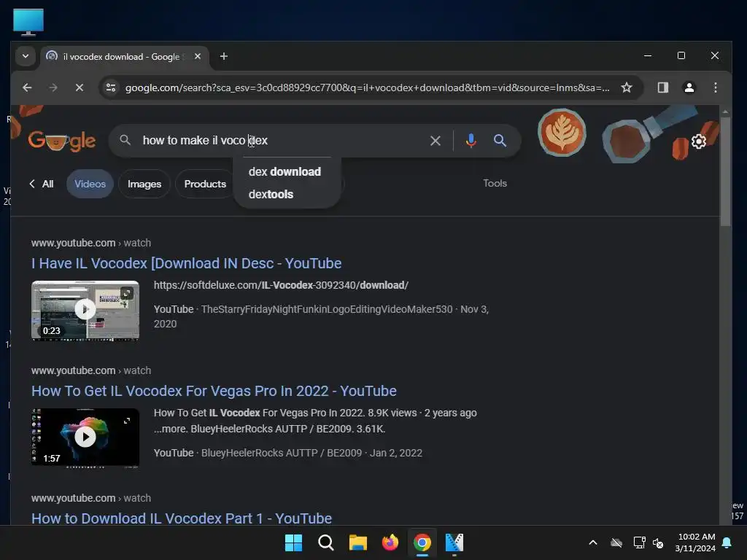Open 'I Have IL Vocodex' video link
Viewport: 747px width, 560px height.
[186, 263]
